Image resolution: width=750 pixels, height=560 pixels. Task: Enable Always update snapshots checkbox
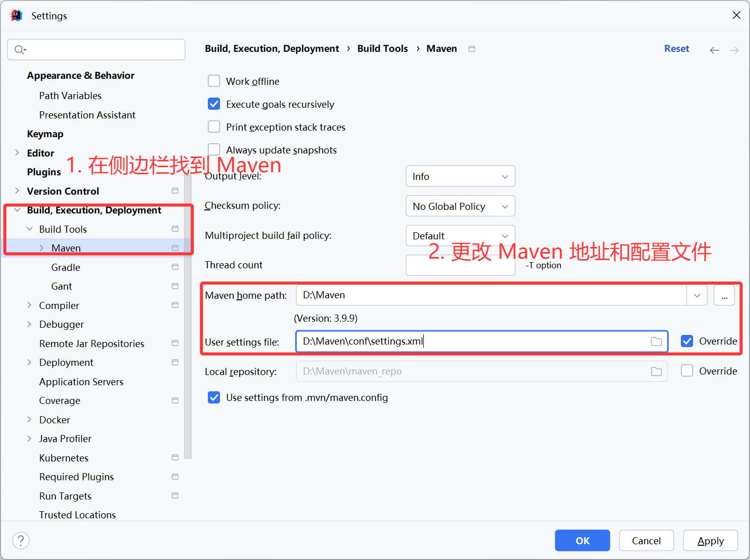pyautogui.click(x=214, y=149)
